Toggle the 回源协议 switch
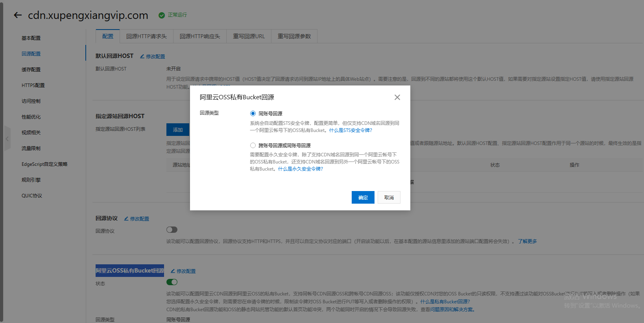Image resolution: width=644 pixels, height=323 pixels. click(172, 230)
